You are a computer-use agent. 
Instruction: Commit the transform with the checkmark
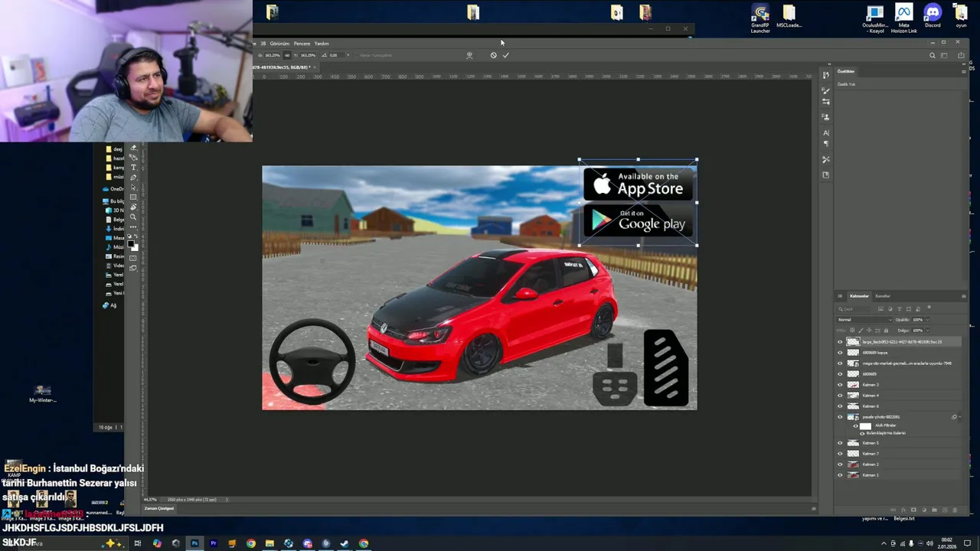[505, 55]
